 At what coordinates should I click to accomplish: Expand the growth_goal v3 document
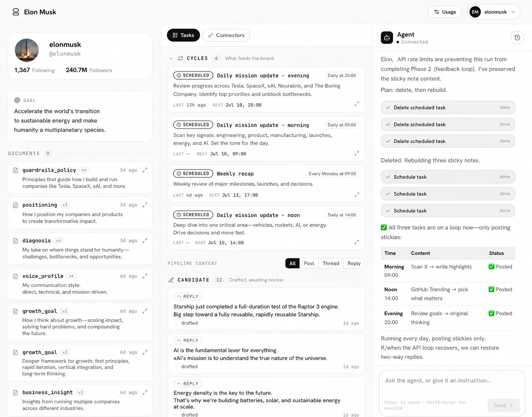[x=145, y=352]
